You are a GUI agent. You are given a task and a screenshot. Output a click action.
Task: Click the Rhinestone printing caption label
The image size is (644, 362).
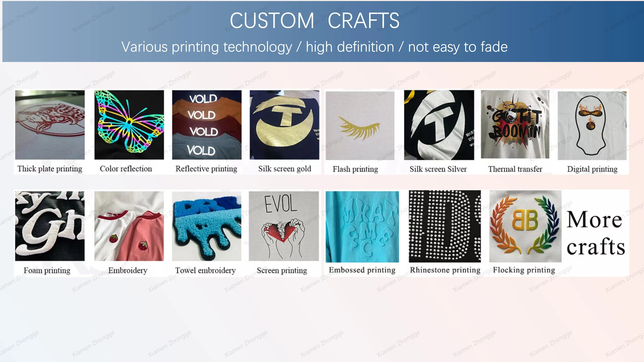[445, 270]
